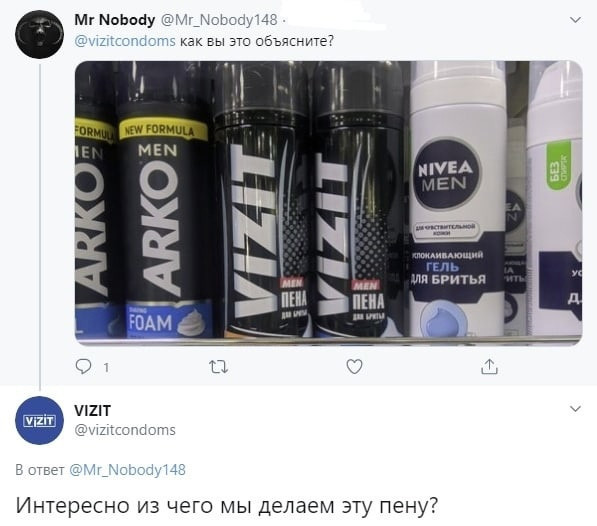Like the tweet with the heart icon
The width and height of the screenshot is (597, 526).
coord(354,367)
